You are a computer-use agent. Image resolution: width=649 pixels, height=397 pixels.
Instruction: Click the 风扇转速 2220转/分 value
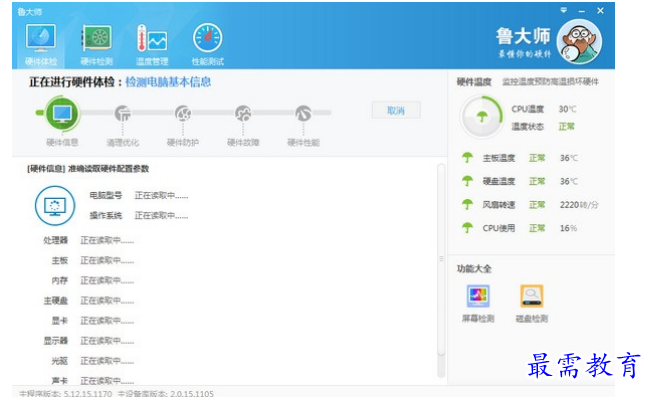coord(579,205)
